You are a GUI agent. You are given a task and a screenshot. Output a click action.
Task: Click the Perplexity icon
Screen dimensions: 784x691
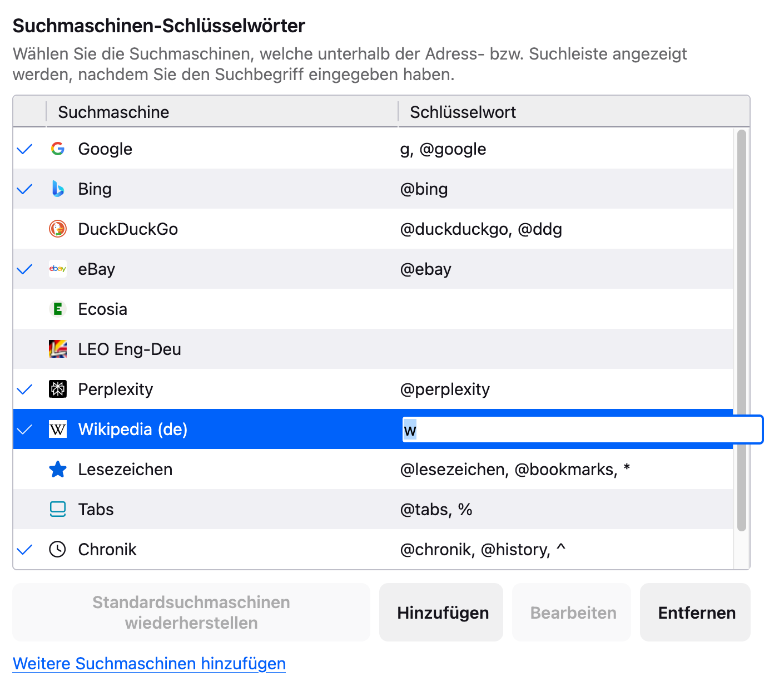coord(58,389)
